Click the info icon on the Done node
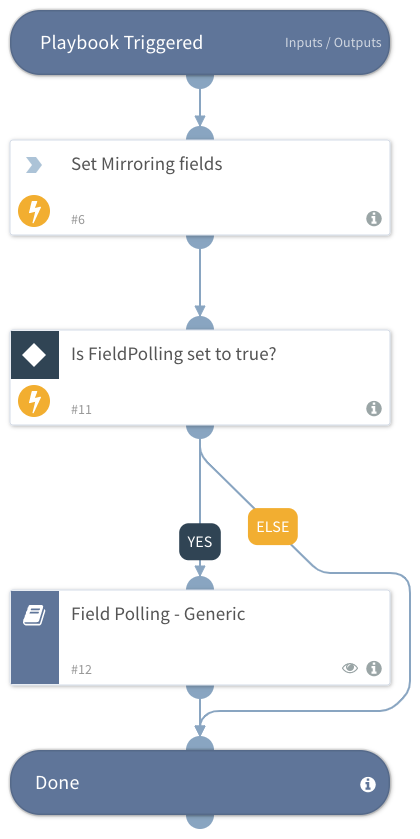The image size is (420, 839). point(367,784)
